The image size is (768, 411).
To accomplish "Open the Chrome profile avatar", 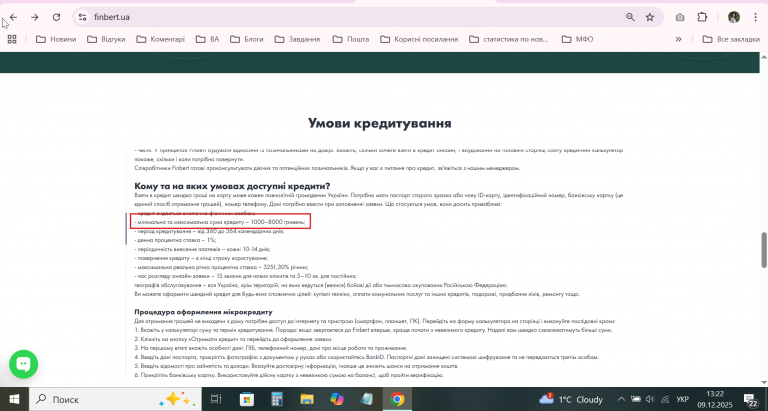I will 733,17.
